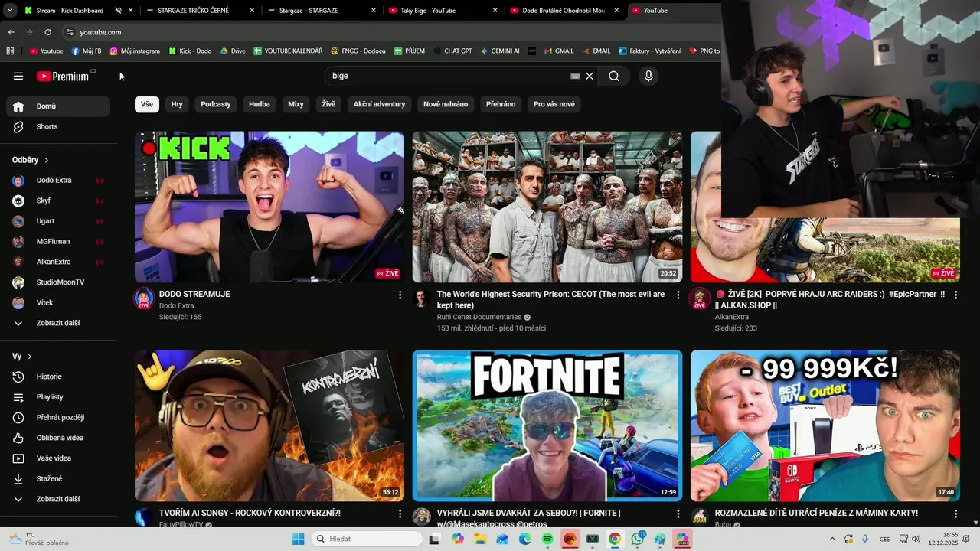Image resolution: width=980 pixels, height=551 pixels.
Task: Open more options for the ARC RAIDERS stream
Action: tap(955, 295)
